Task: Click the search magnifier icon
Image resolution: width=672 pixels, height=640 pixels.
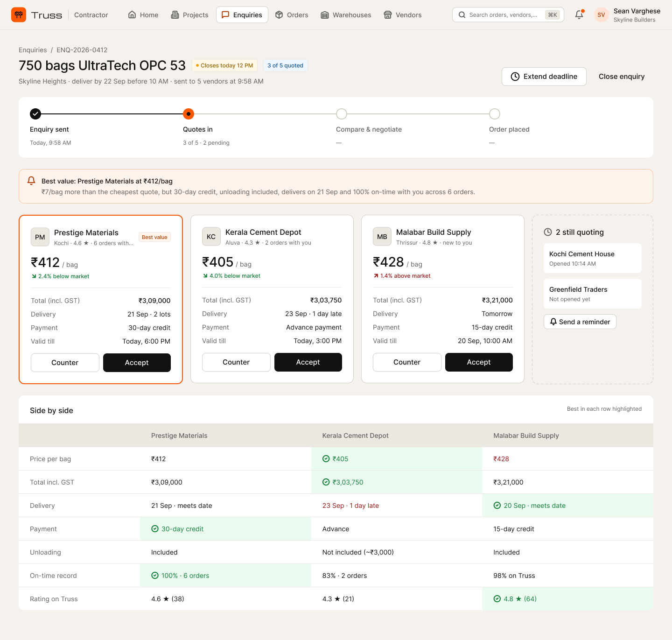Action: coord(462,15)
